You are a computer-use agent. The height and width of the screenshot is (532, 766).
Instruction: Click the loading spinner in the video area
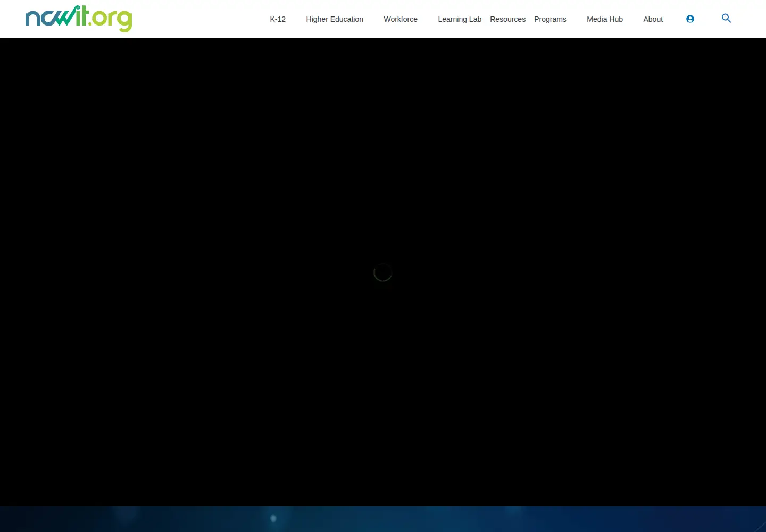[383, 272]
